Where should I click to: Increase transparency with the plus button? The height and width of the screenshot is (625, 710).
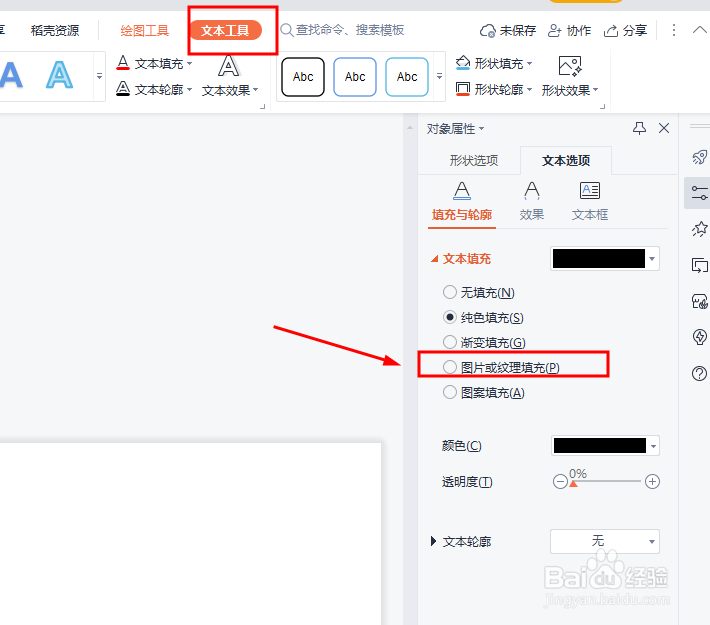click(x=652, y=481)
